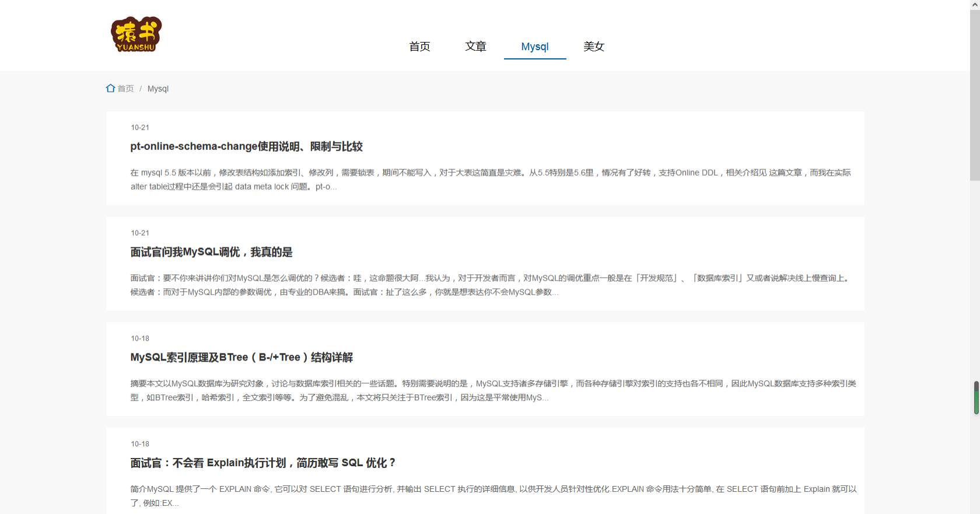Click the MySQL调优 article summary text
Screen dimensions: 980x514
pyautogui.click(x=491, y=285)
